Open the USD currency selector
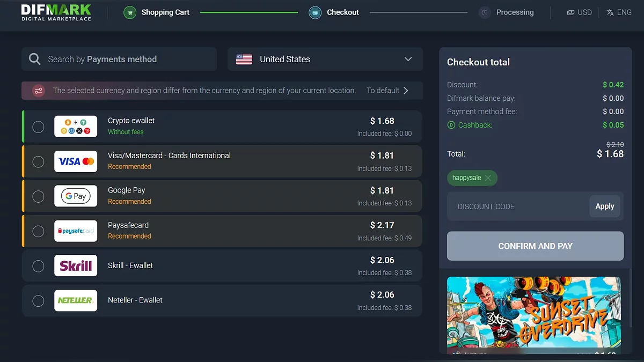 pyautogui.click(x=580, y=12)
